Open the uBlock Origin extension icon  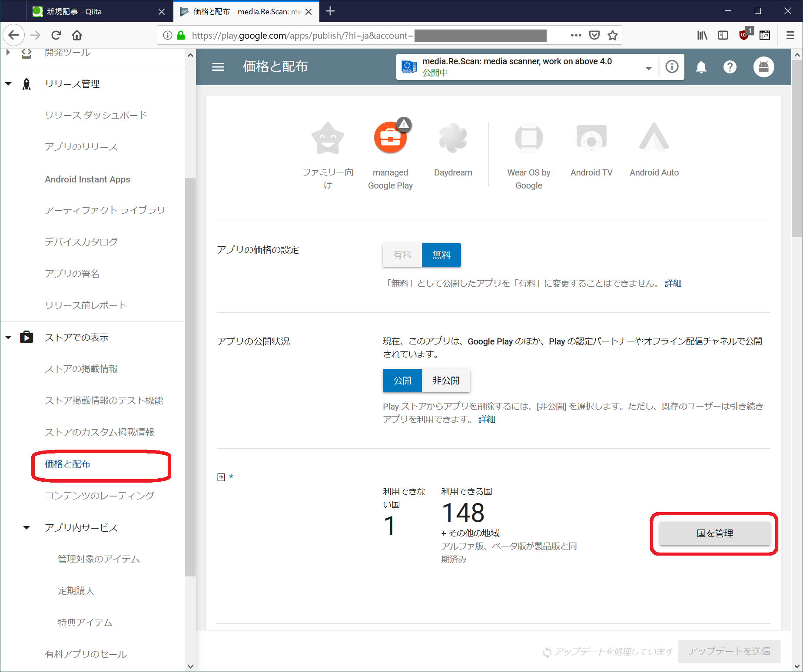[745, 35]
